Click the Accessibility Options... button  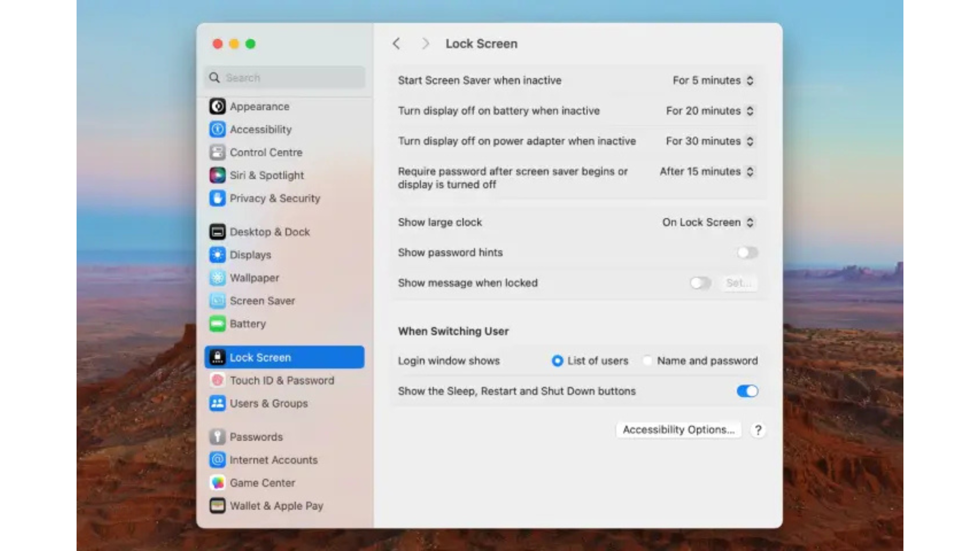(x=678, y=430)
